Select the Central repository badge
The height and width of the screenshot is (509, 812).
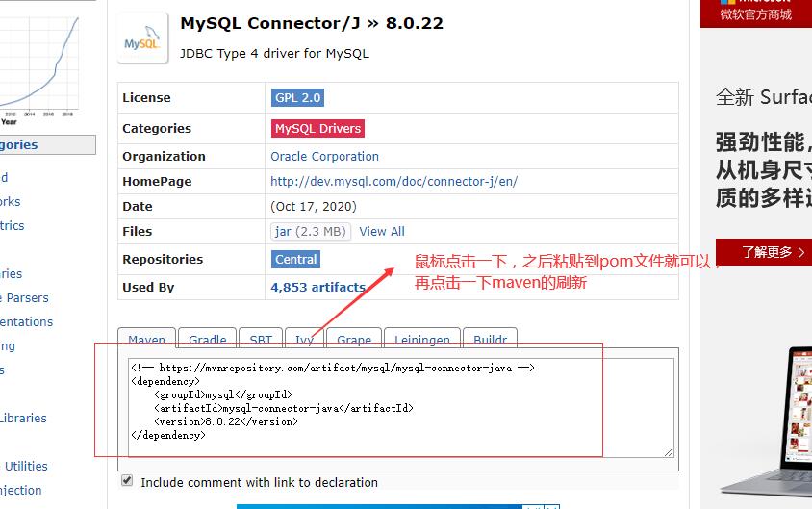tap(296, 260)
